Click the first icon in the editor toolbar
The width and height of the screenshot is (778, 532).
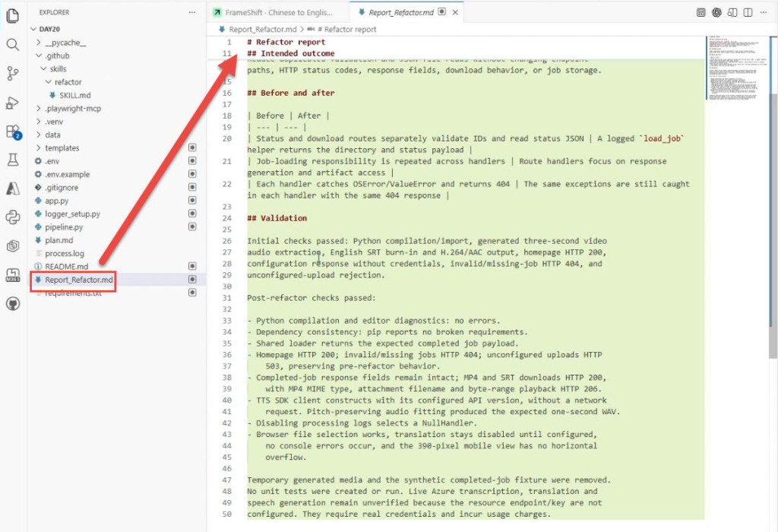coord(701,12)
